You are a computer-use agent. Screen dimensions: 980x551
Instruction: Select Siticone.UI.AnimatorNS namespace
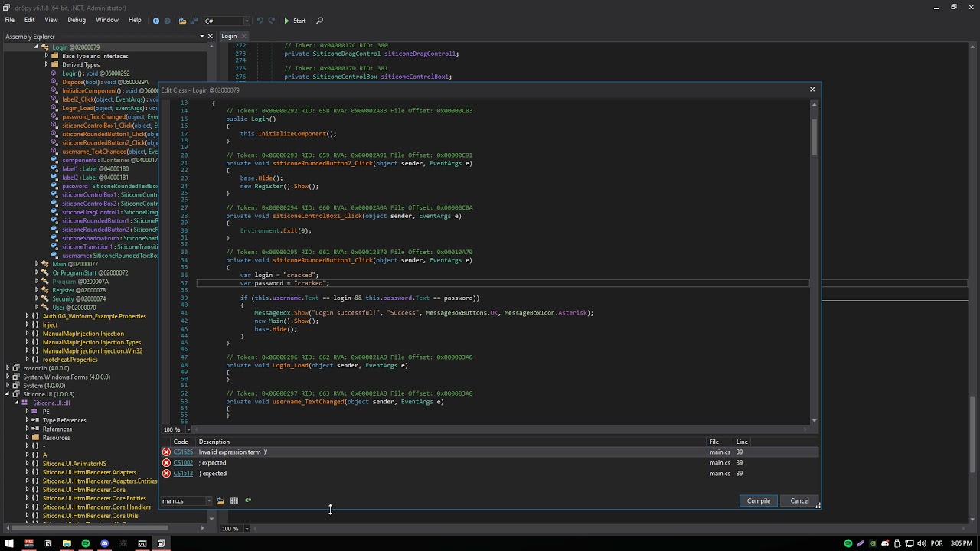coord(74,464)
